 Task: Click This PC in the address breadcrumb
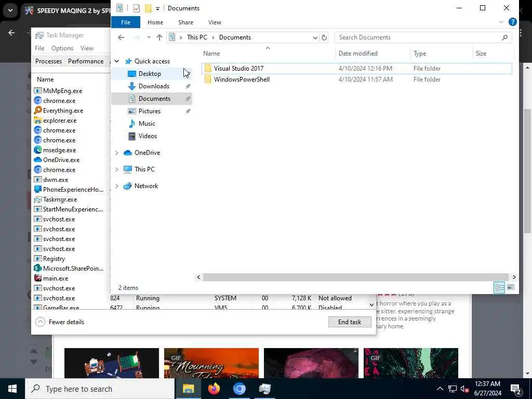click(x=197, y=37)
